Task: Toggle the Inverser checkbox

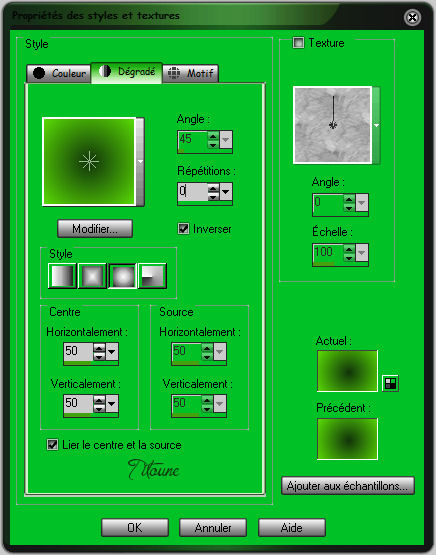Action: point(183,229)
